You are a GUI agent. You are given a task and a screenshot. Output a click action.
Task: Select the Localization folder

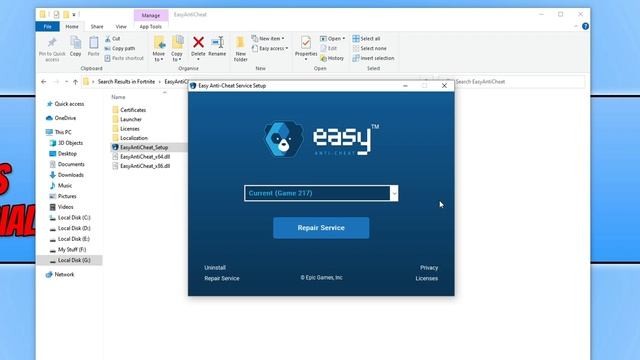pyautogui.click(x=130, y=138)
